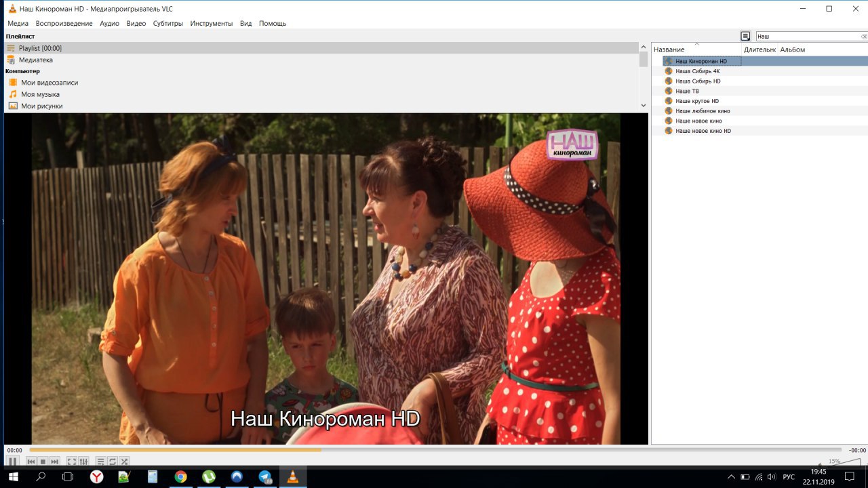
Task: Open the Видео menu
Action: point(136,23)
